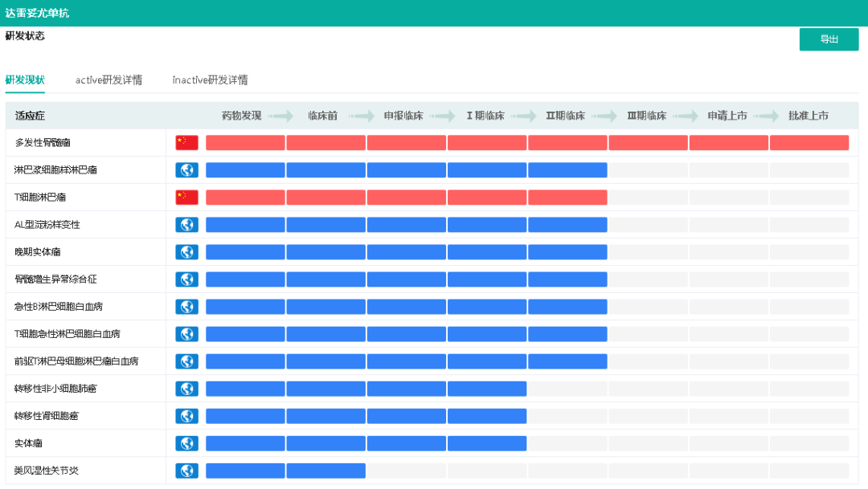Screen dimensions: 868x489
Task: Click the globe icon for 转移性肾细胞癌
Action: 186,416
